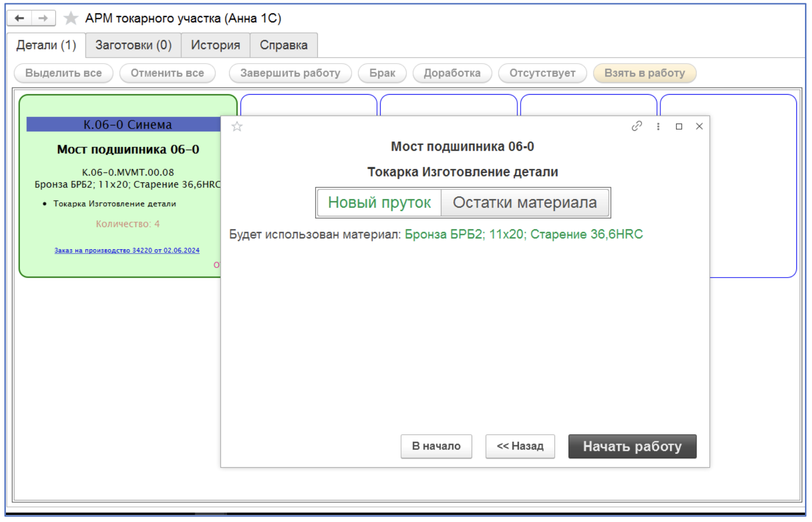Screen dimensions: 812x522
Task: Click the back navigation arrow
Action: point(19,18)
